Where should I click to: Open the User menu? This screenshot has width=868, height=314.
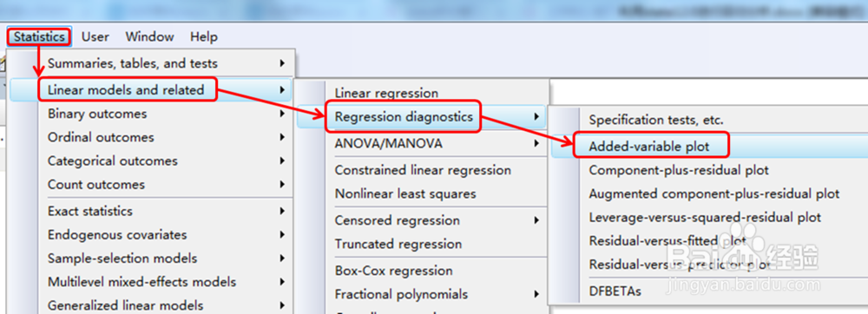95,37
